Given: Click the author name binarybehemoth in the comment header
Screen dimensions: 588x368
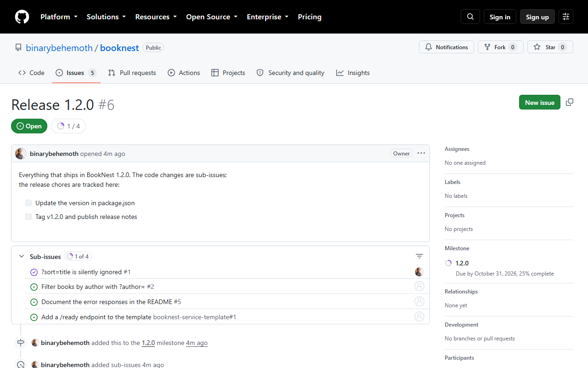Looking at the screenshot, I should 54,154.
